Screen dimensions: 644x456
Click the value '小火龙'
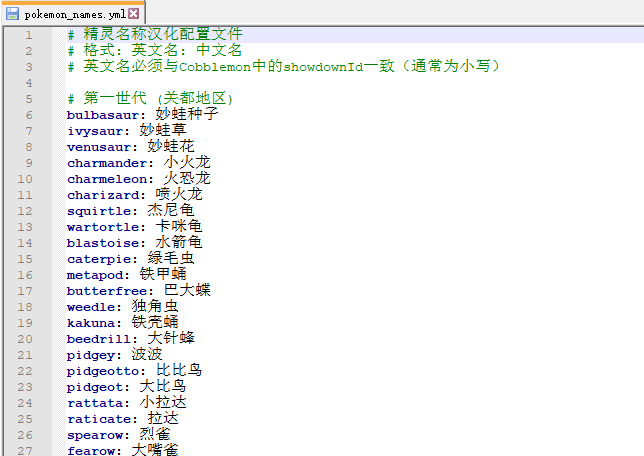point(187,162)
